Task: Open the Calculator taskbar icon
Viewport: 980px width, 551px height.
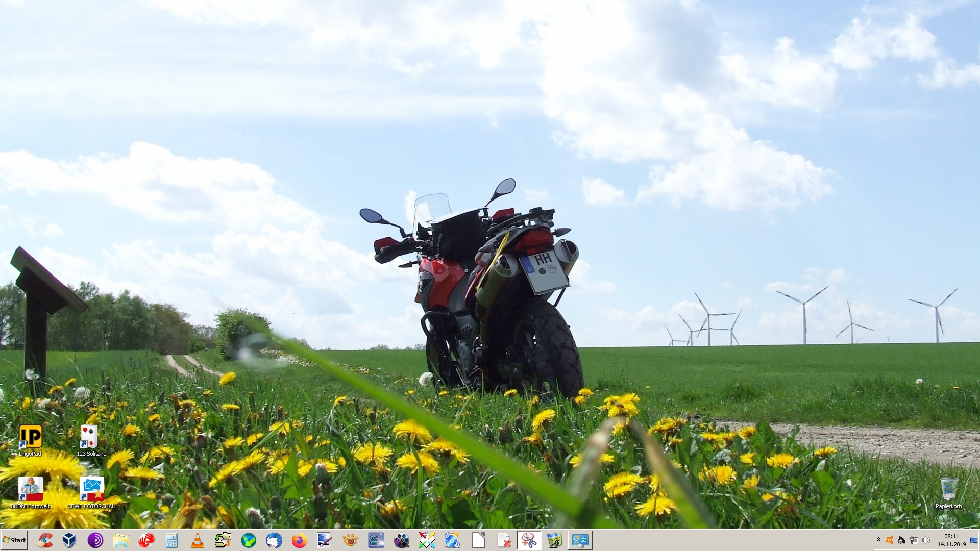Action: click(x=171, y=540)
